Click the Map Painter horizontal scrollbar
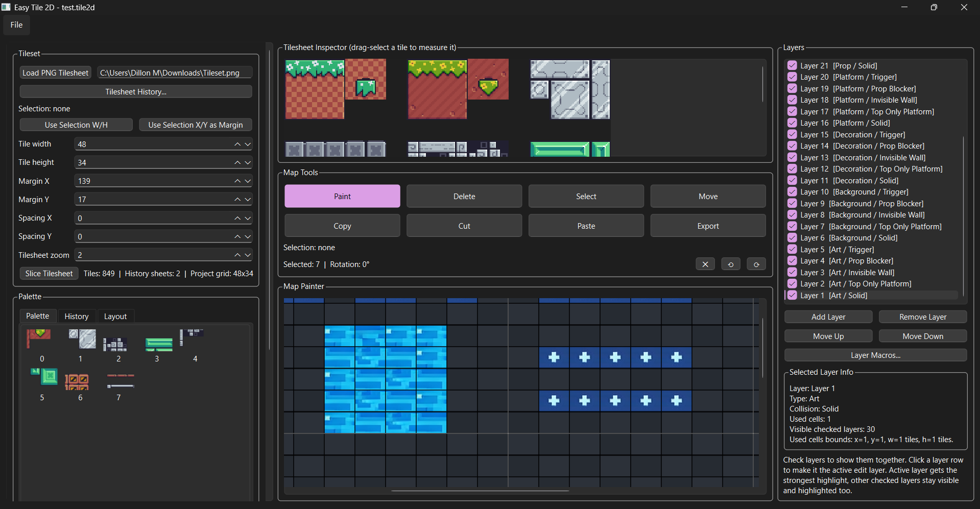The width and height of the screenshot is (980, 509). [480, 491]
